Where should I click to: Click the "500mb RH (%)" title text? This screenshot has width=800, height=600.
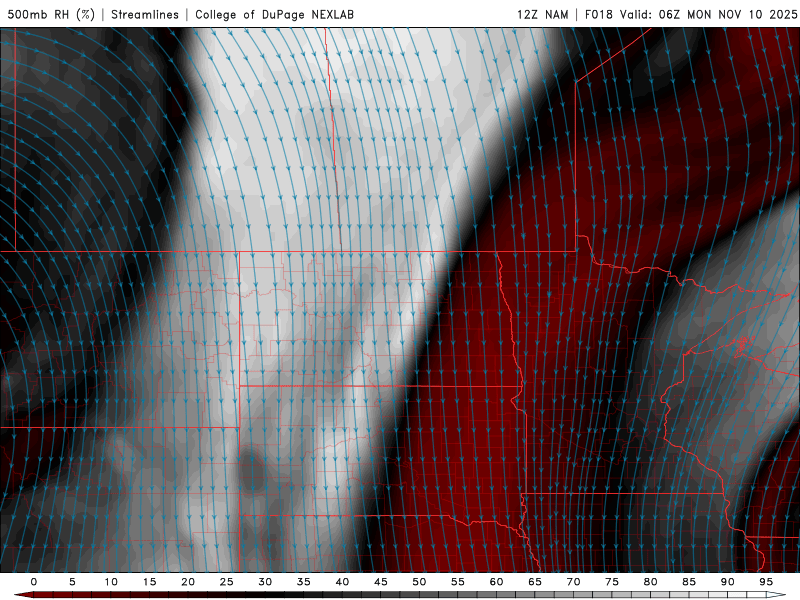[x=51, y=14]
